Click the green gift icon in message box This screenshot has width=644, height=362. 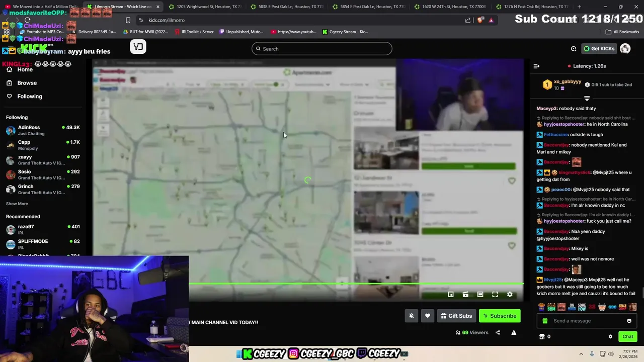pos(544,321)
